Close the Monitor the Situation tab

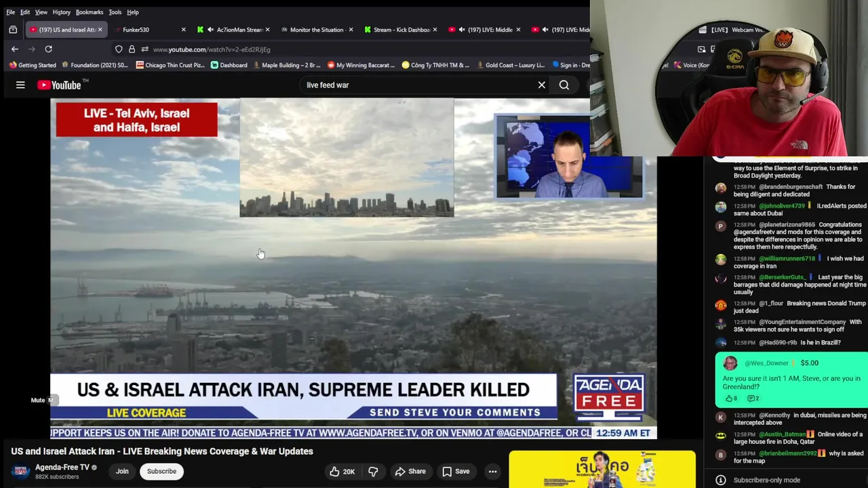pos(351,30)
